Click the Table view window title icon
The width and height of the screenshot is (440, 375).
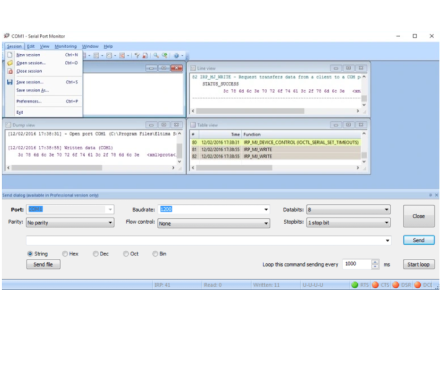pos(193,125)
